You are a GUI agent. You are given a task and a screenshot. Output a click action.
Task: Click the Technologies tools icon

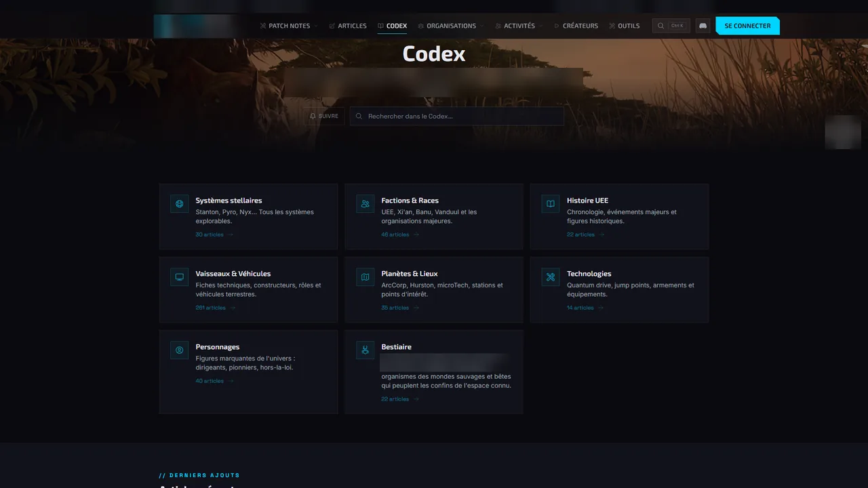click(551, 277)
